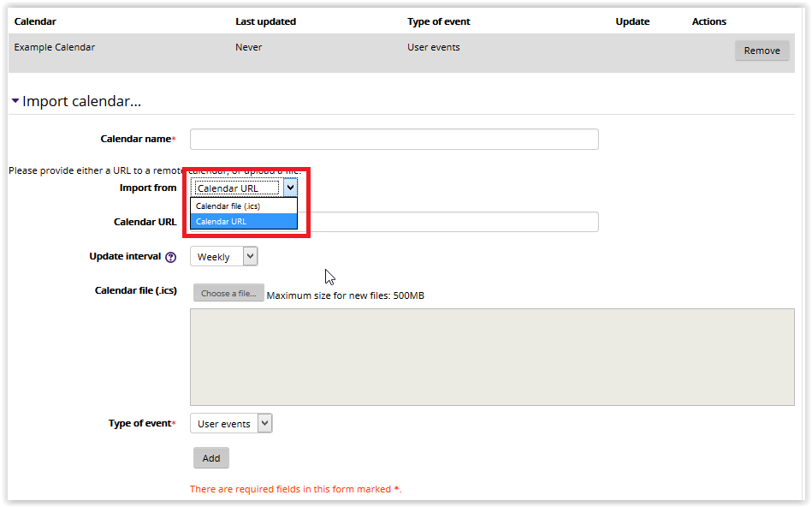This screenshot has height=507, width=812.
Task: Click the Example Calendar row name
Action: [55, 47]
